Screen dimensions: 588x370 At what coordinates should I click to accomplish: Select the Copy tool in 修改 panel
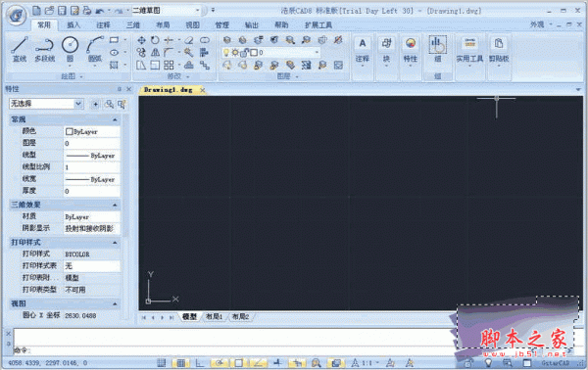[141, 53]
